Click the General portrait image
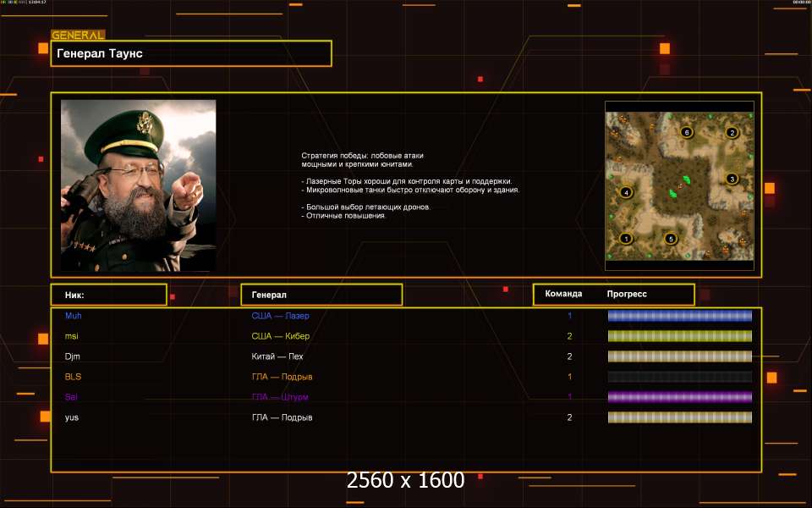Screen dimensions: 812x508 tap(138, 185)
